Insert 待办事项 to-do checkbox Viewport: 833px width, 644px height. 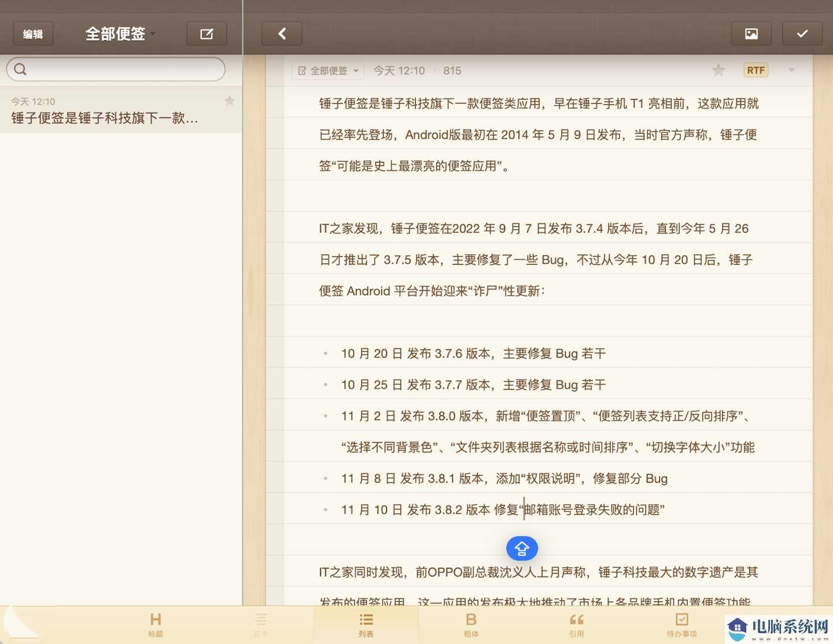(681, 625)
